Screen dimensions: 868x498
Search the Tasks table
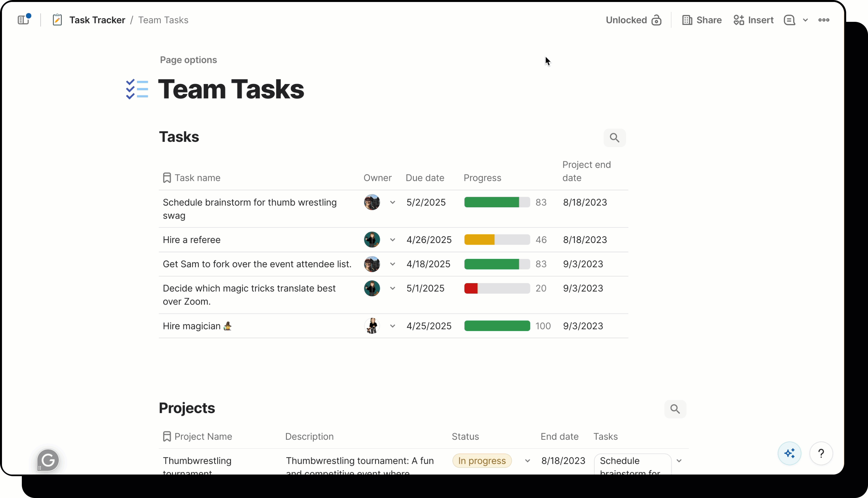(614, 138)
